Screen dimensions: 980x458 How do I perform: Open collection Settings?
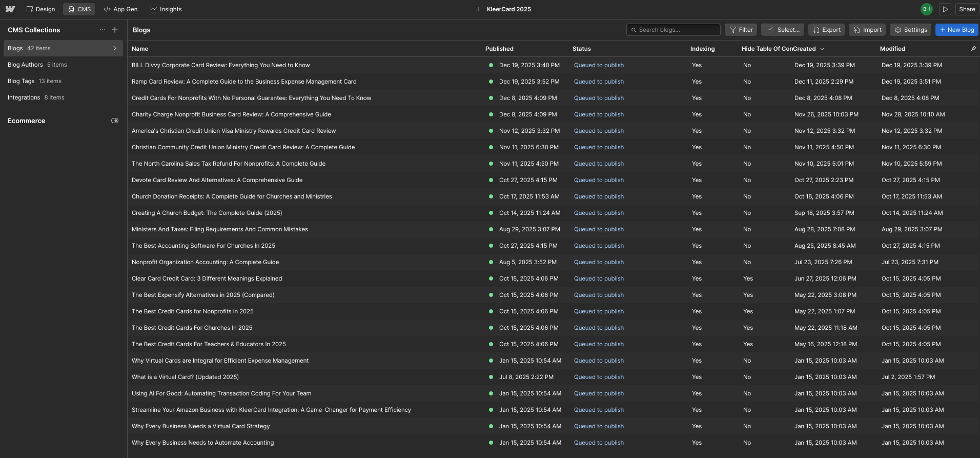pos(910,30)
